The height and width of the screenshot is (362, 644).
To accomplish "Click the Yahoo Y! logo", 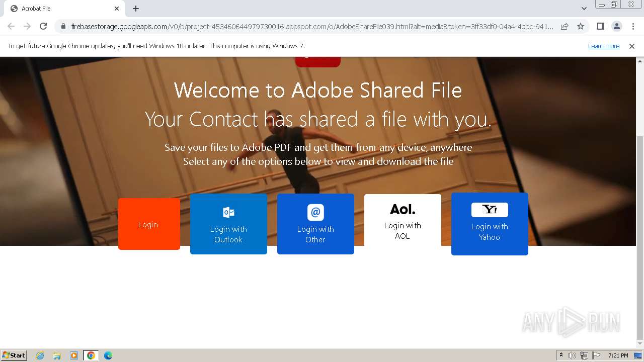I will (490, 210).
